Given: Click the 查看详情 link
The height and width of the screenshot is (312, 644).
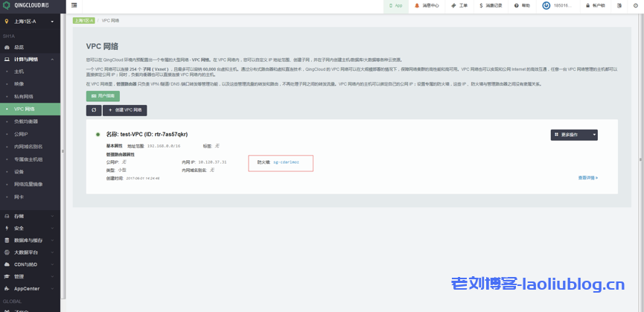Looking at the screenshot, I should (587, 178).
